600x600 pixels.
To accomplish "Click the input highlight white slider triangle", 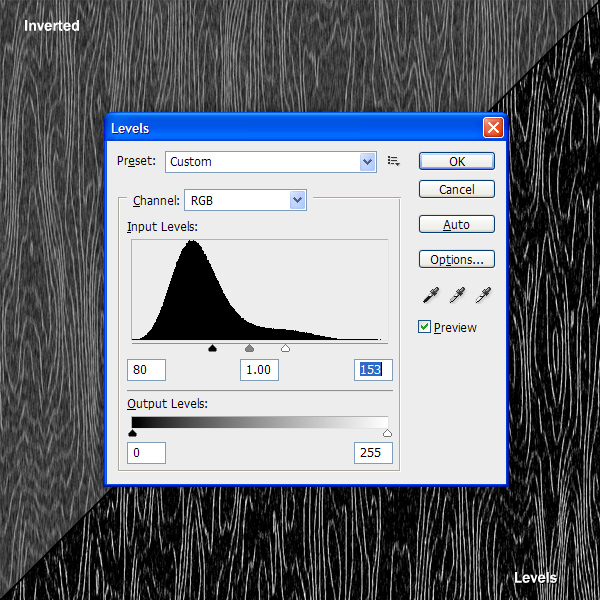I will 285,348.
